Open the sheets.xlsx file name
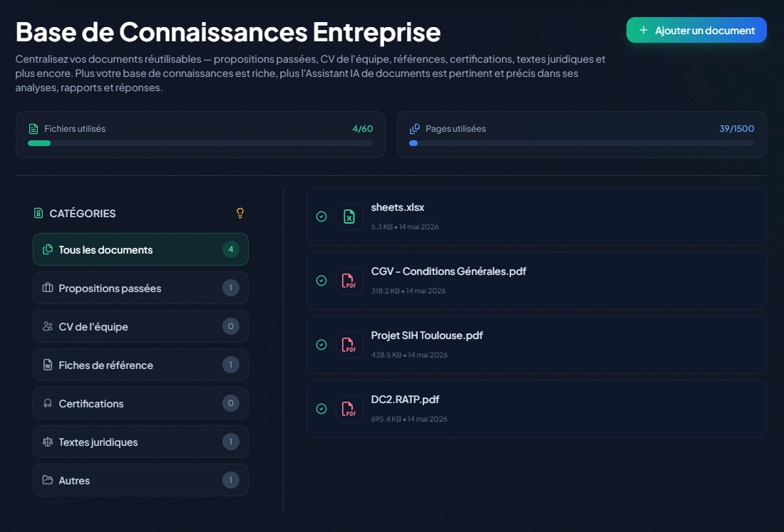This screenshot has width=784, height=532. pyautogui.click(x=398, y=207)
